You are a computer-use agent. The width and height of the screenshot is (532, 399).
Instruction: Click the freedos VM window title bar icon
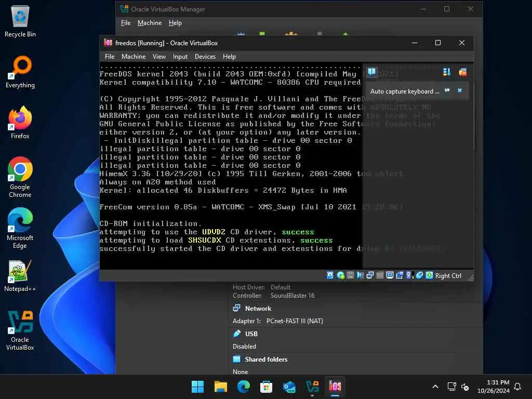pyautogui.click(x=108, y=43)
